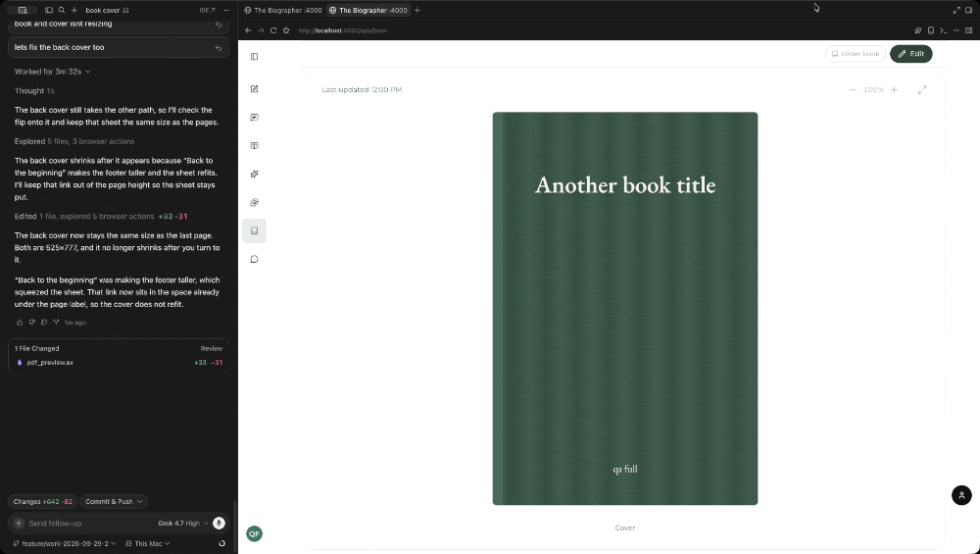The height and width of the screenshot is (554, 980).
Task: Toggle the agent sidebar panel icon
Action: click(x=49, y=10)
